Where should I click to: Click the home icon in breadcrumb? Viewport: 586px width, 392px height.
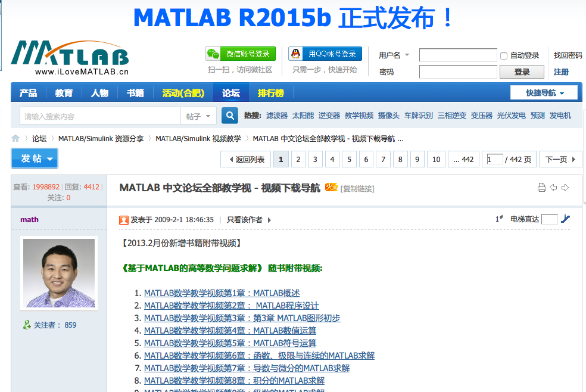coord(15,138)
